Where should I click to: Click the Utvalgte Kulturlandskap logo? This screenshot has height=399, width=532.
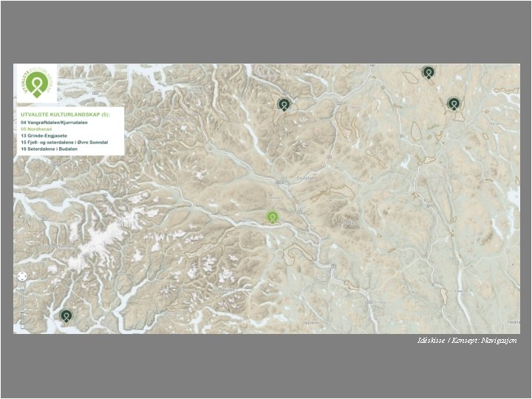tap(37, 83)
